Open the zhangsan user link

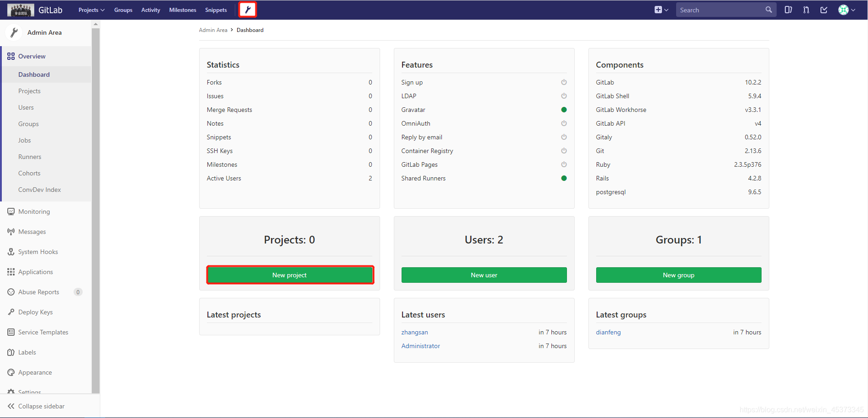coord(415,332)
